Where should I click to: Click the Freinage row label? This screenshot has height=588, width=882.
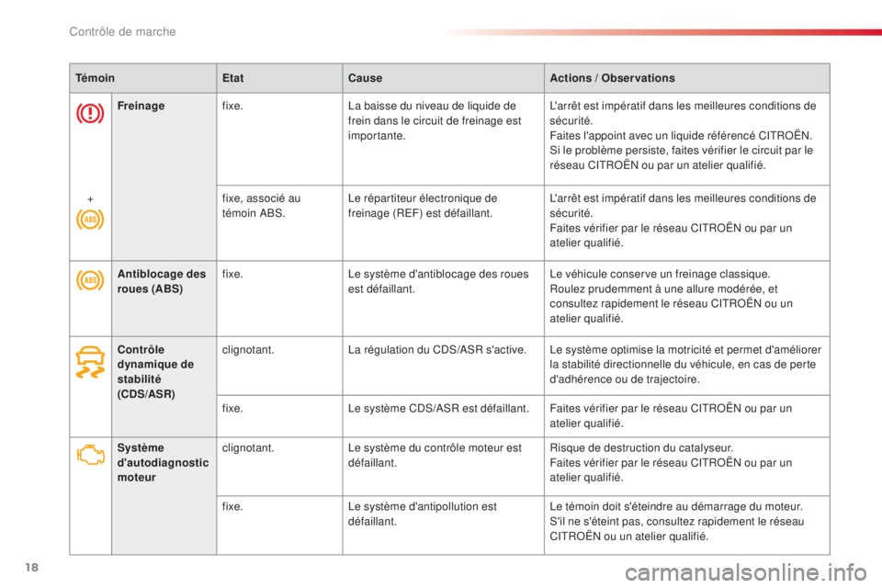coord(141,106)
